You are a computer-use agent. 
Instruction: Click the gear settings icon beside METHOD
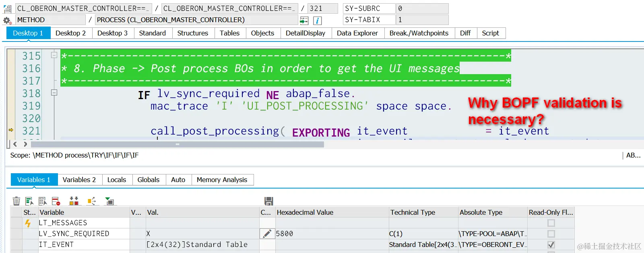(x=7, y=20)
